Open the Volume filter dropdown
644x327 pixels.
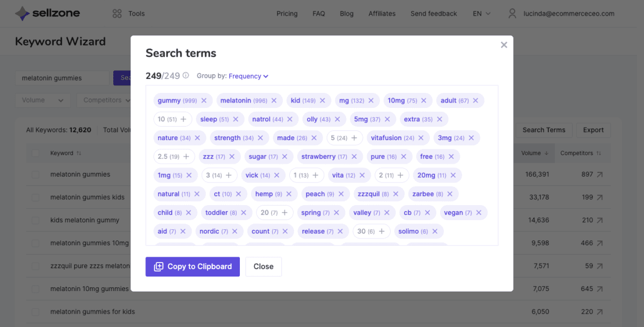pos(43,100)
